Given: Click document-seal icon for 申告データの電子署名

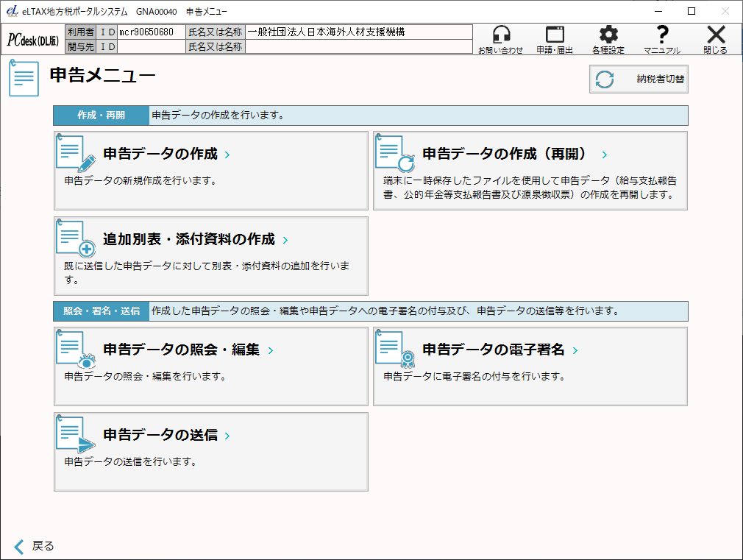Looking at the screenshot, I should coord(395,350).
